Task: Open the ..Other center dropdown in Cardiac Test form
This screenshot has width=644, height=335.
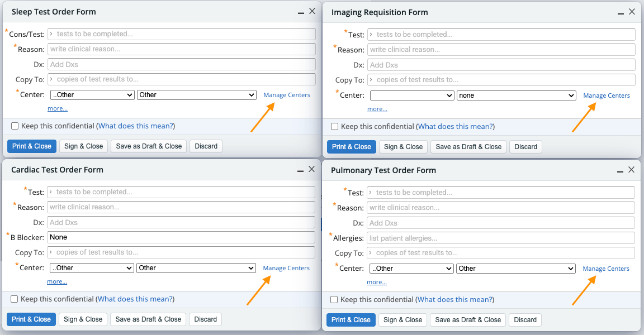Action: (92, 268)
